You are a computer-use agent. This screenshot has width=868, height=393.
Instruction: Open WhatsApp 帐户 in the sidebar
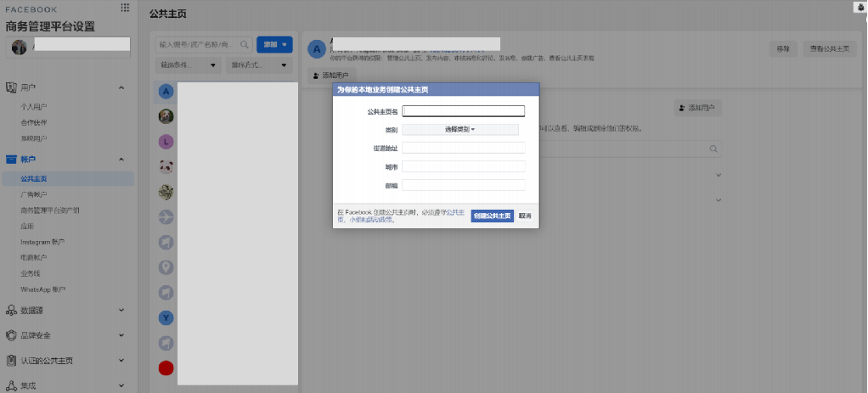coord(43,289)
